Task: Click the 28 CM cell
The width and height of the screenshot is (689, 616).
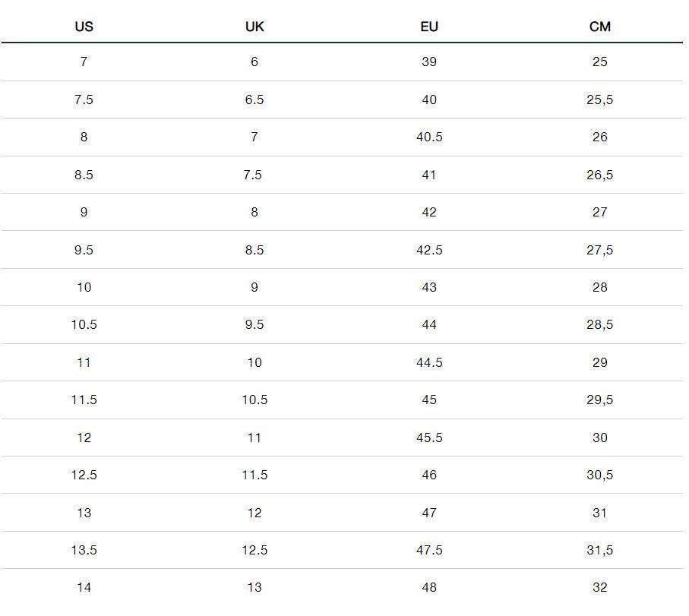Action: click(600, 287)
